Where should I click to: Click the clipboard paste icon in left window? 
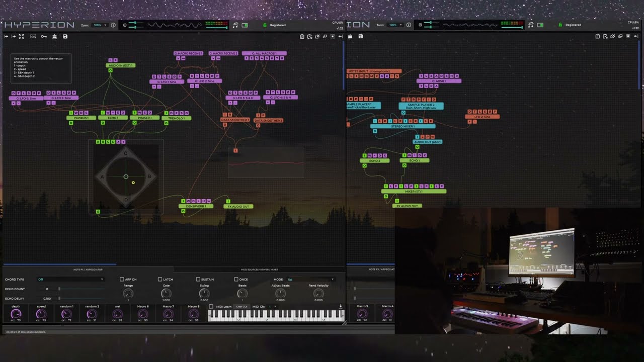(302, 36)
